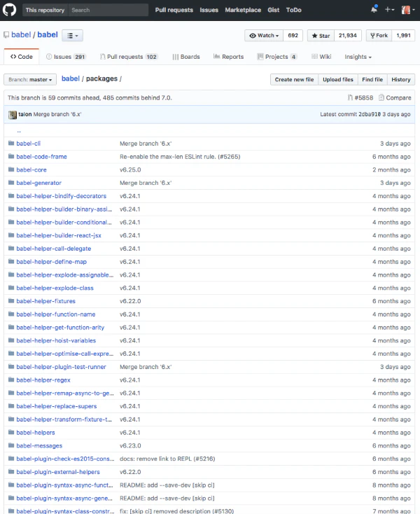Viewport: 420px width, 514px height.
Task: Open the Boards tab
Action: tap(185, 57)
